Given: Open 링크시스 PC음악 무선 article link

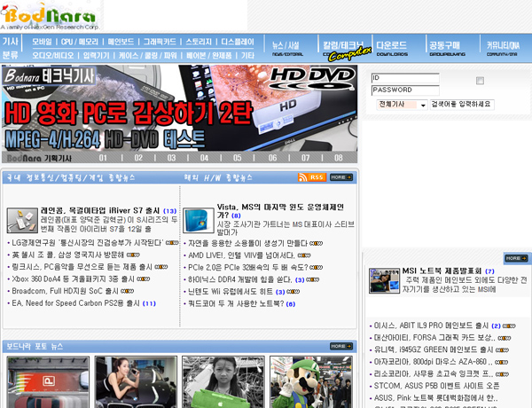Looking at the screenshot, I should [82, 267].
